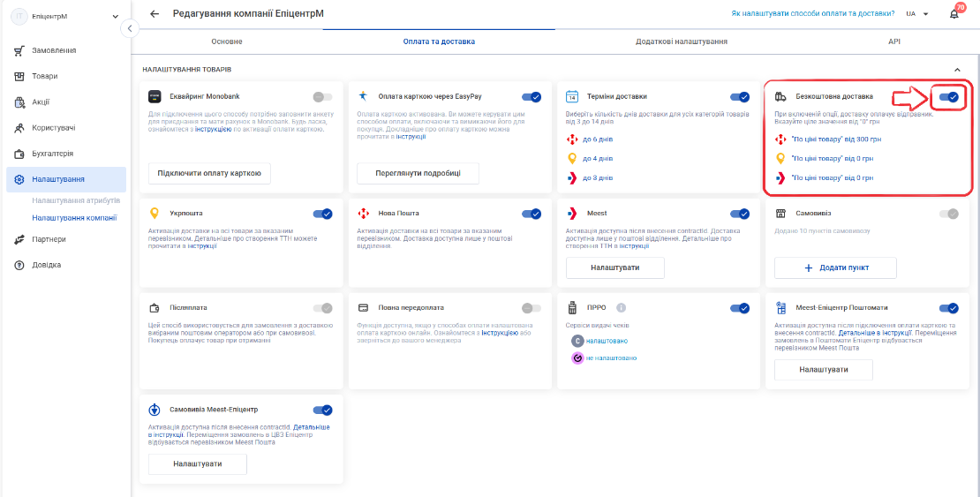Open the "до 6 днів" delivery term
Image resolution: width=980 pixels, height=497 pixels.
pyautogui.click(x=598, y=139)
